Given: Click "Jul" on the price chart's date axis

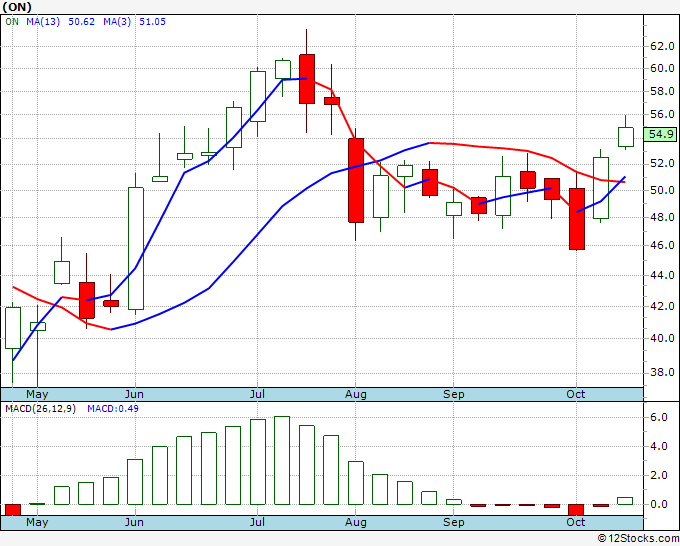Looking at the screenshot, I should pyautogui.click(x=257, y=394).
